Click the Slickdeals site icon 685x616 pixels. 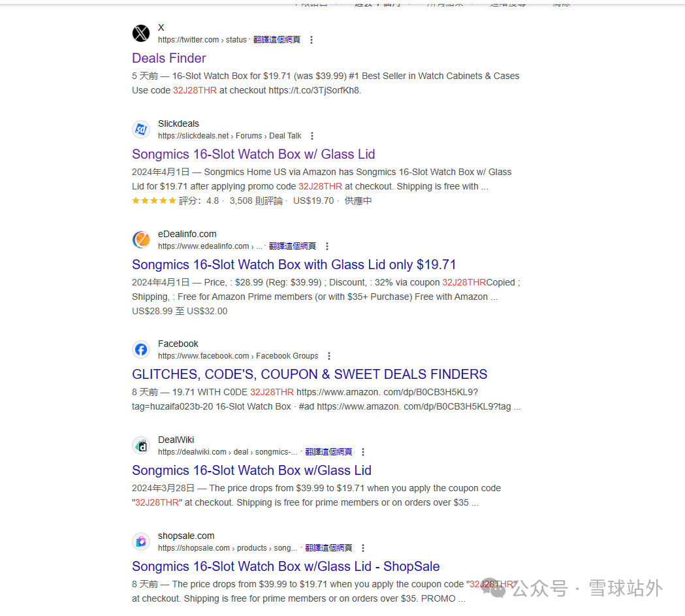[140, 129]
